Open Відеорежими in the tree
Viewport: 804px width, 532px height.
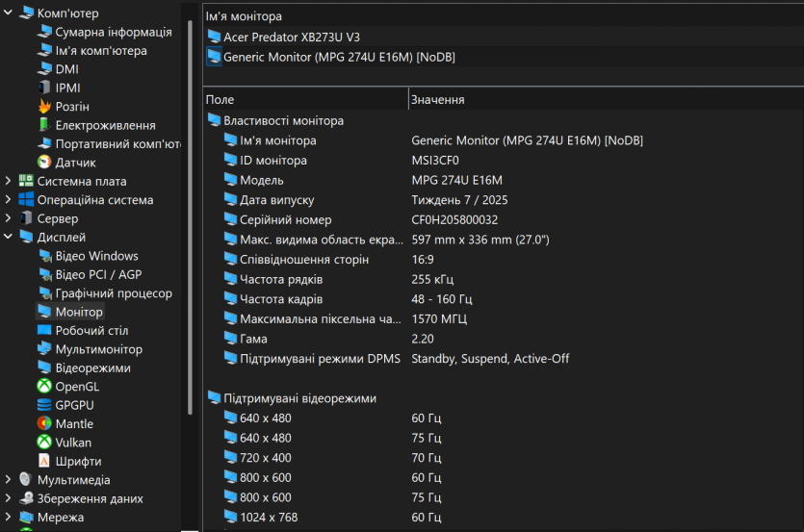click(x=92, y=368)
